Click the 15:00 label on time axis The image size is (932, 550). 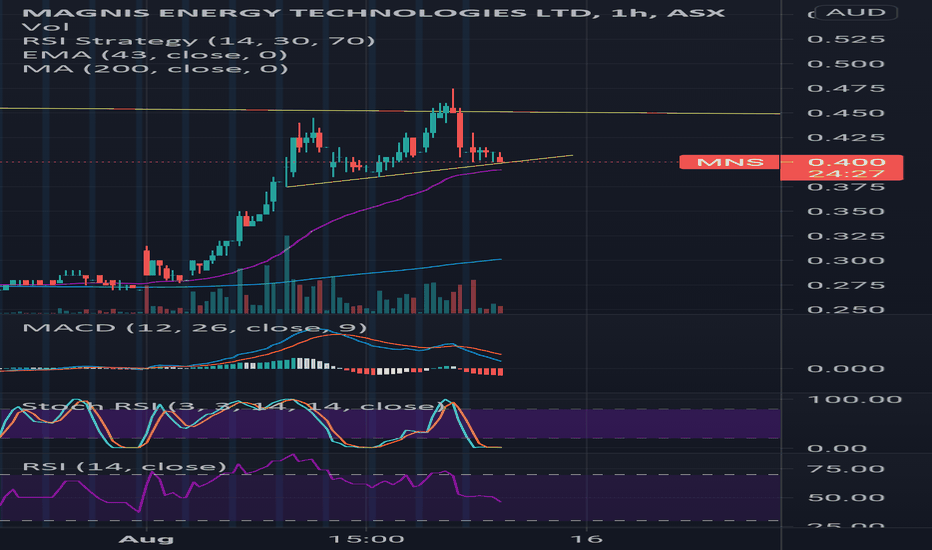tap(367, 539)
